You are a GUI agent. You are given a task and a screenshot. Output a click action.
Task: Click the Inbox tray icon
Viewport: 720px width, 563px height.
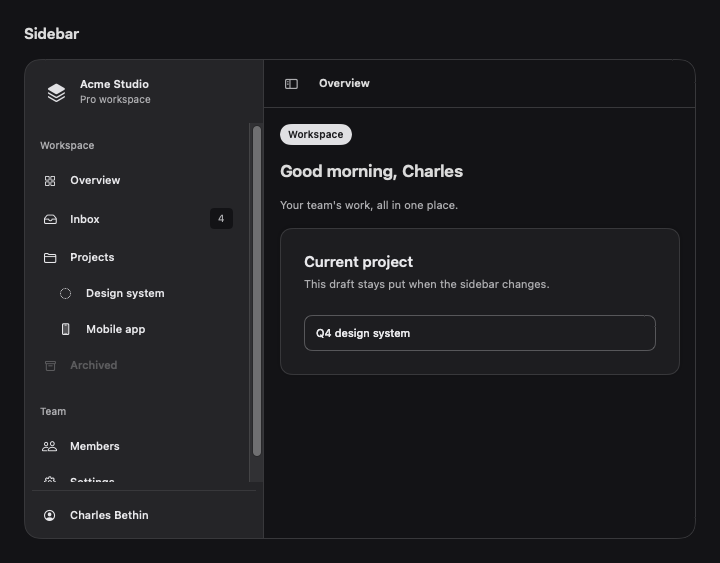click(x=50, y=220)
